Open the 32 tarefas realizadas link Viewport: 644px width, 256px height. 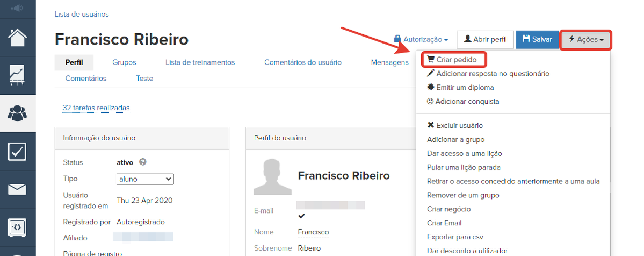pyautogui.click(x=96, y=108)
